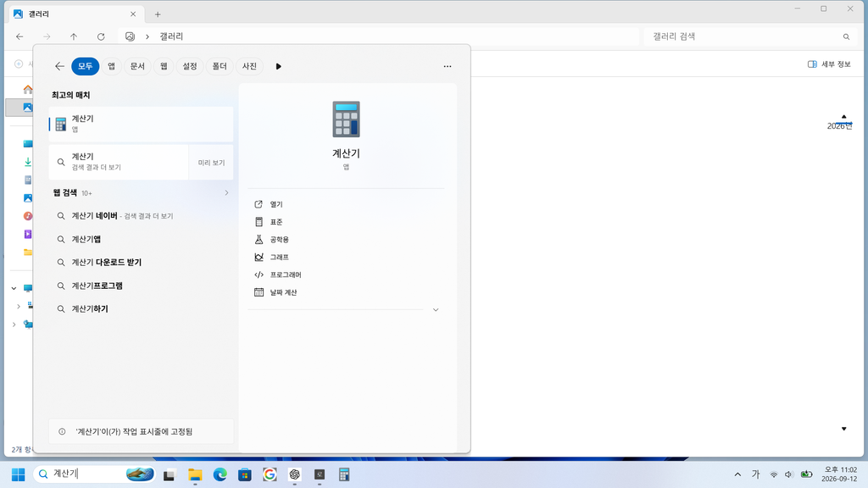Open ChatGPT app from taskbar

click(294, 474)
